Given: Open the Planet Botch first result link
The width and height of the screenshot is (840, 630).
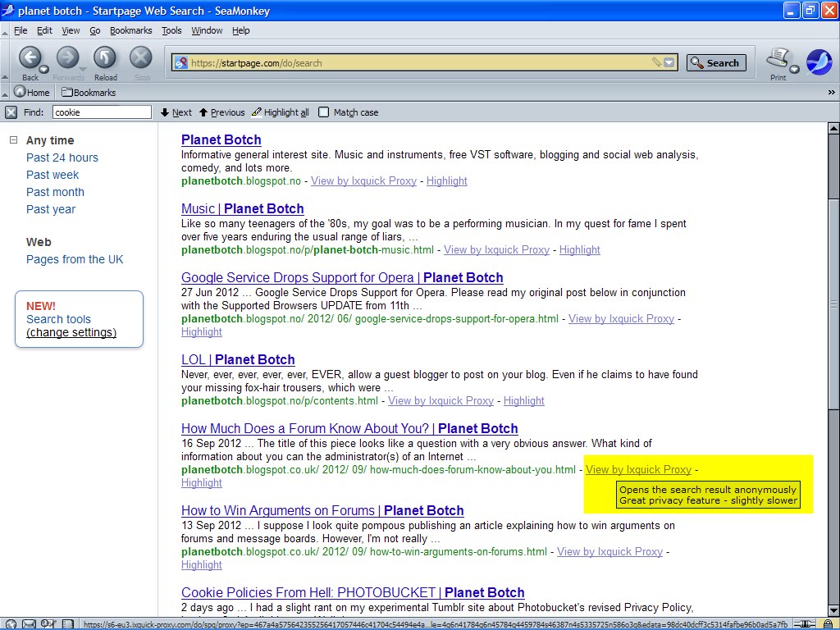Looking at the screenshot, I should [221, 139].
